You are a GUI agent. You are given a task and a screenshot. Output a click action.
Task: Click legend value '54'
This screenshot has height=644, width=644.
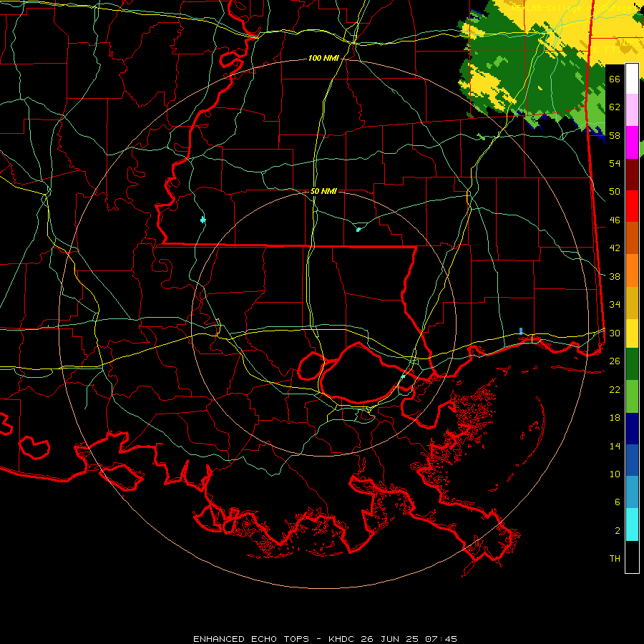coord(615,163)
